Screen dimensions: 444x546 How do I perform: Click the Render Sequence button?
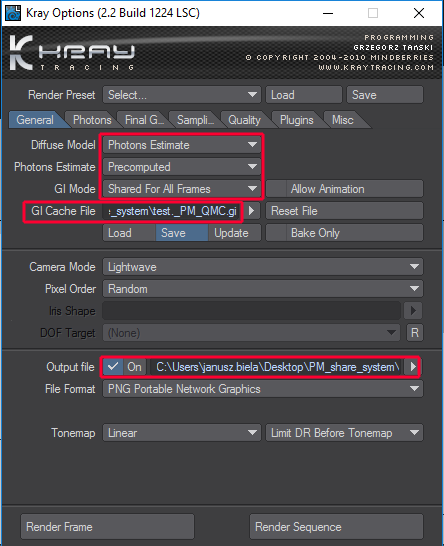click(336, 526)
